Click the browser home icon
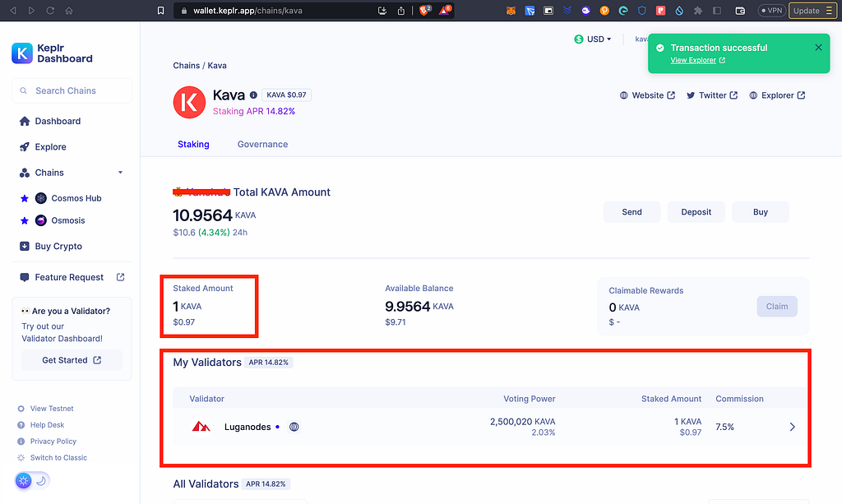 pos(69,11)
